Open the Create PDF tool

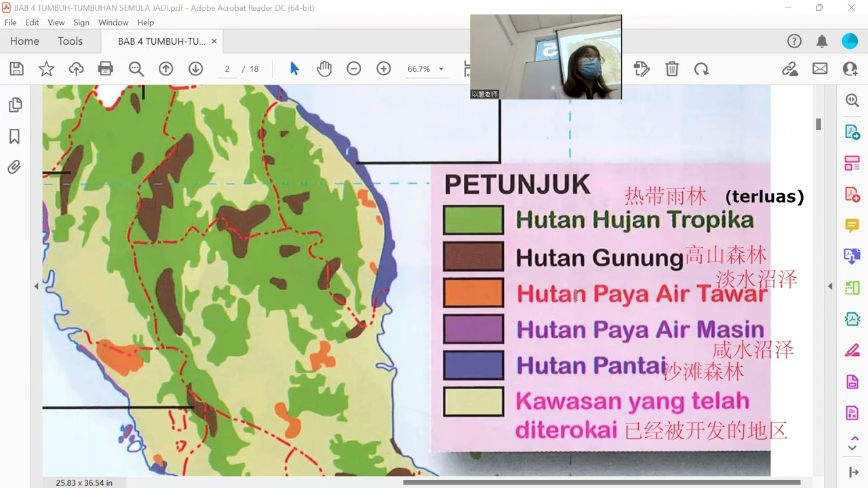pos(852,194)
